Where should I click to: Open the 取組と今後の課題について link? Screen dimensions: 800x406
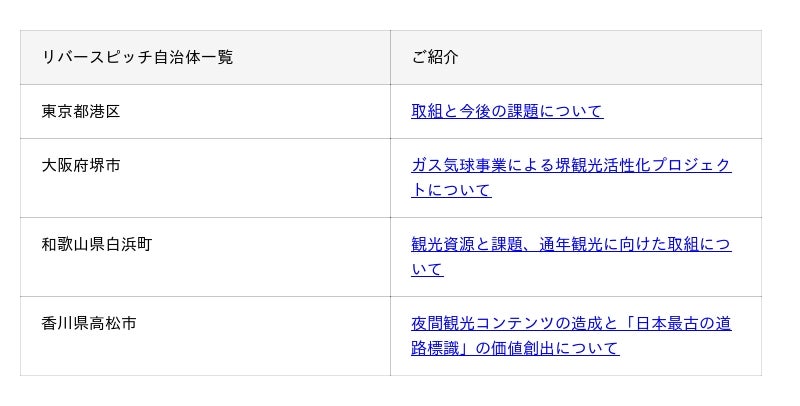(x=507, y=111)
